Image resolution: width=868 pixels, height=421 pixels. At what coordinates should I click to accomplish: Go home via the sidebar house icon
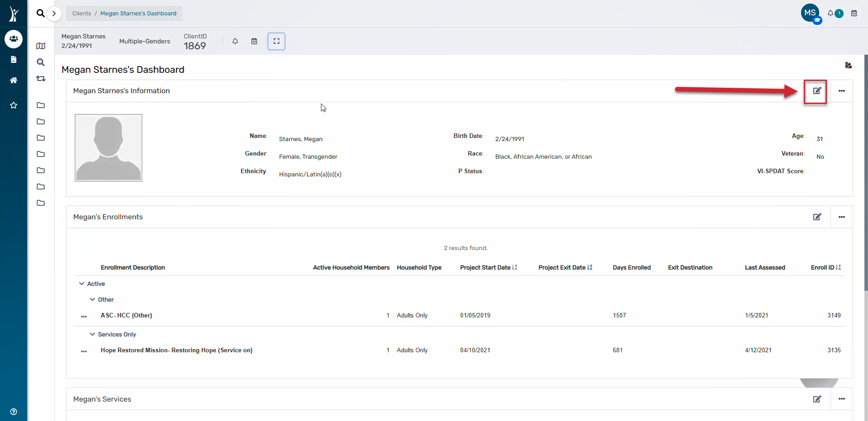coord(14,80)
